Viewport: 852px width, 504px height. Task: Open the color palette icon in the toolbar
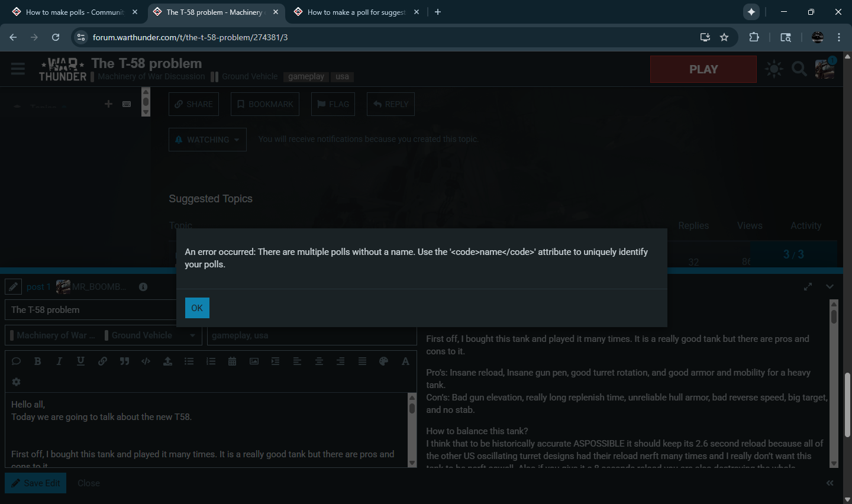tap(383, 361)
